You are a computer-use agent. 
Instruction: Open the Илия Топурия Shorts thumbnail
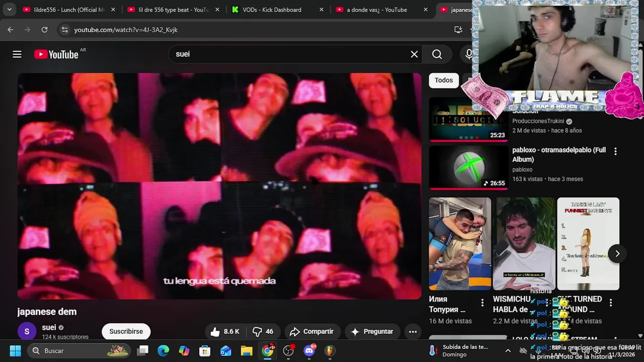(460, 243)
